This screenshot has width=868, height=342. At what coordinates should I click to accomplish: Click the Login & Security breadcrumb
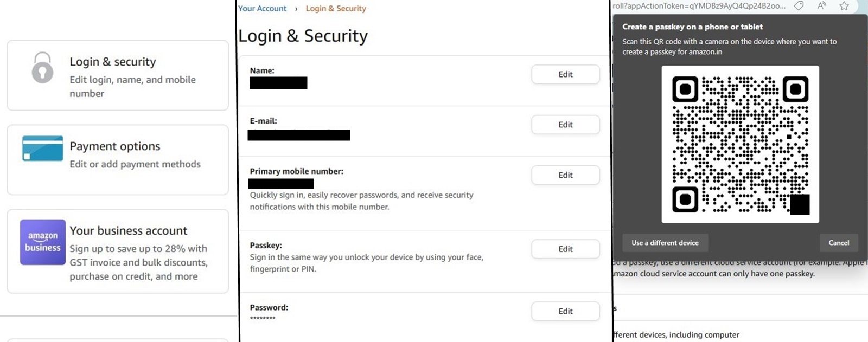click(335, 8)
